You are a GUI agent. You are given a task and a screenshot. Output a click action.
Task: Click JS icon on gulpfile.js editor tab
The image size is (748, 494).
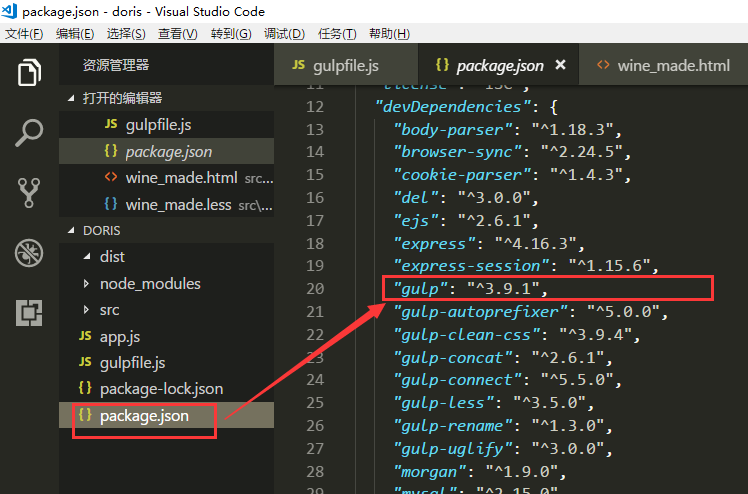pyautogui.click(x=299, y=65)
